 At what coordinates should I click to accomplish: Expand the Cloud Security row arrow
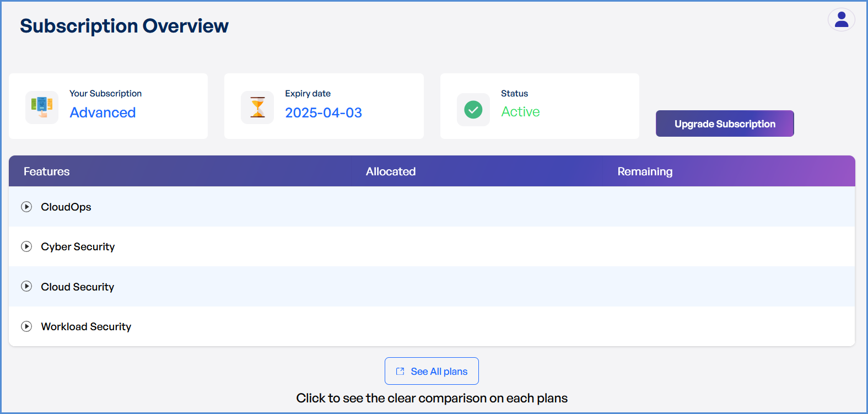(26, 287)
